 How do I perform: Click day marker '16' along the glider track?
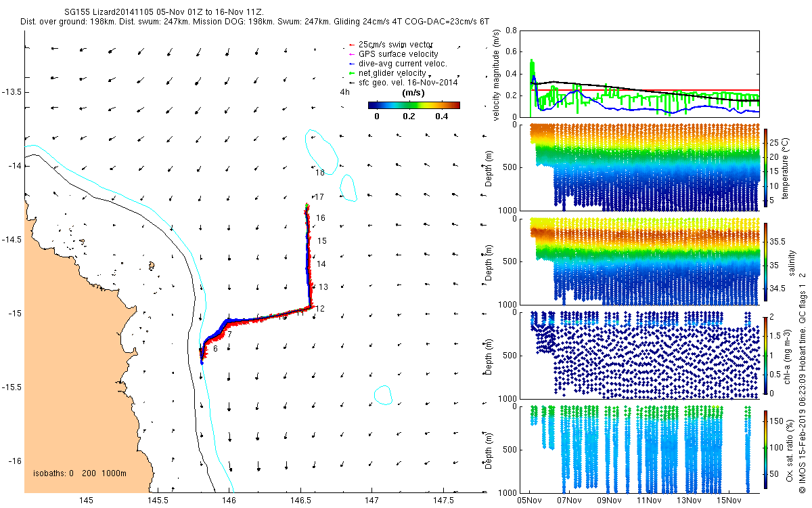(321, 218)
